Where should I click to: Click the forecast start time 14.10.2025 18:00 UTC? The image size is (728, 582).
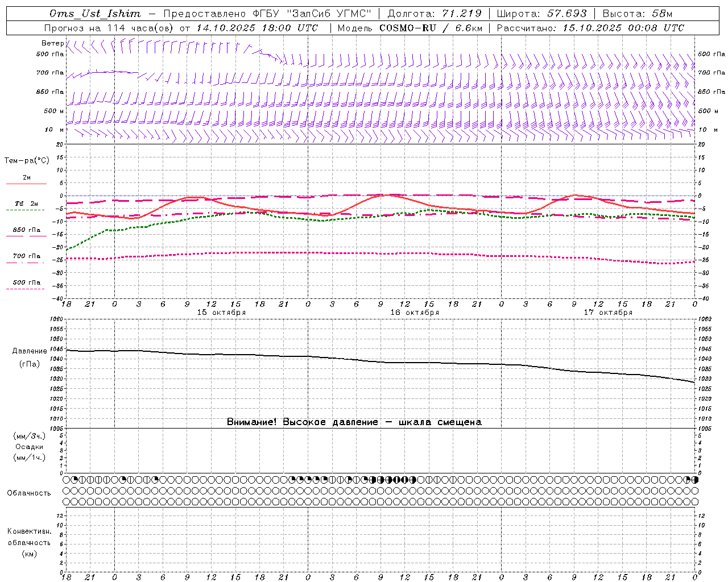pyautogui.click(x=258, y=28)
